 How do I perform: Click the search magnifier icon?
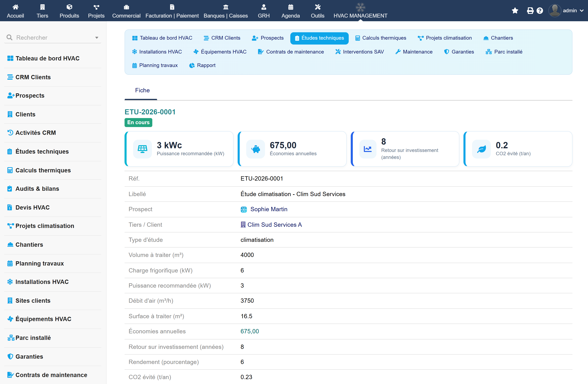click(9, 37)
